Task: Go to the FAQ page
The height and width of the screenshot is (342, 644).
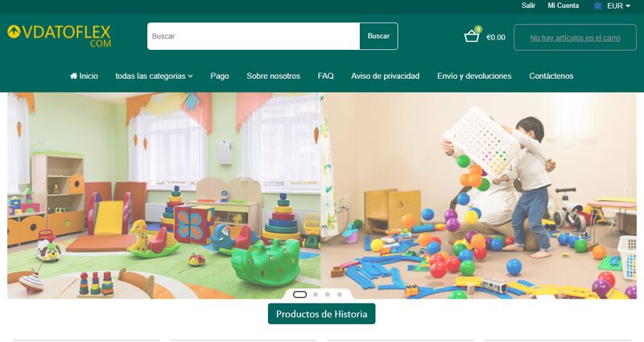Action: [326, 76]
